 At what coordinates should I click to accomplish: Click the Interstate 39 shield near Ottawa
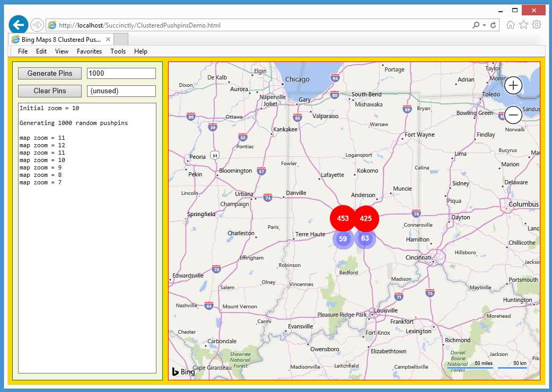(x=212, y=127)
